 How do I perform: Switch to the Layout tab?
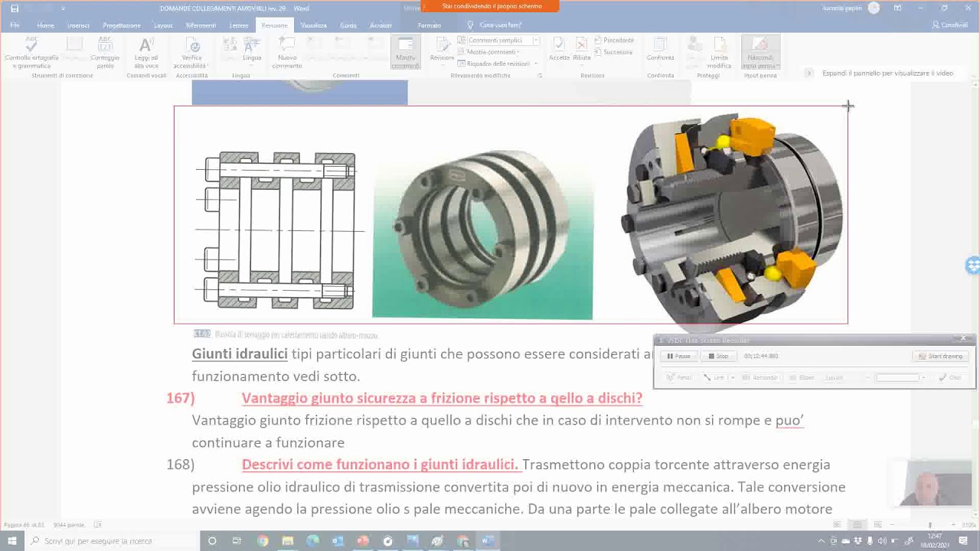[x=163, y=25]
